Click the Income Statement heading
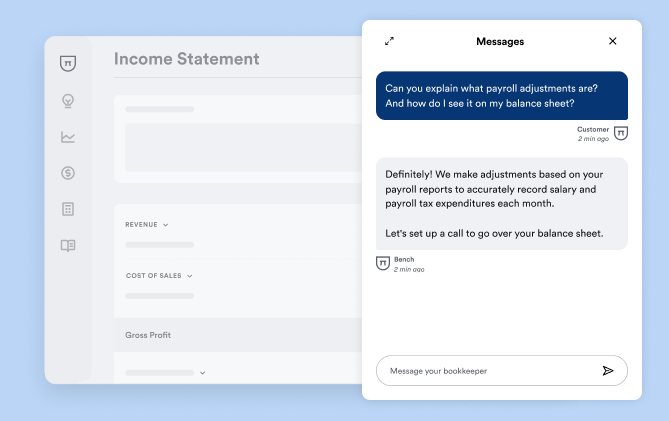 (186, 59)
